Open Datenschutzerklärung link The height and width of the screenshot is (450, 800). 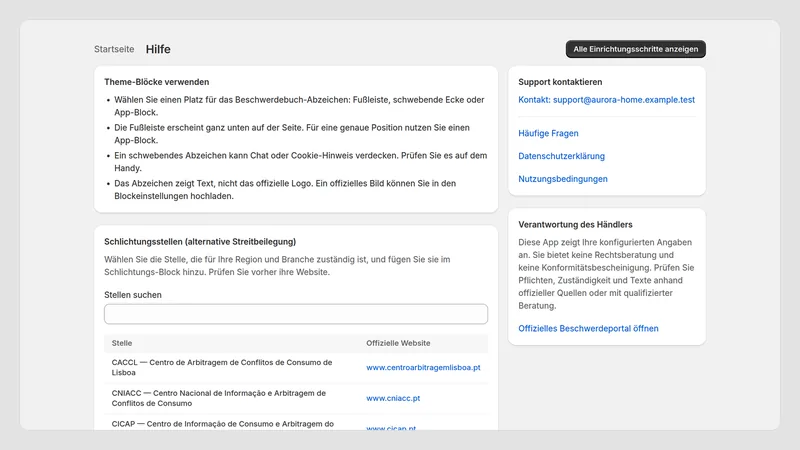(561, 156)
